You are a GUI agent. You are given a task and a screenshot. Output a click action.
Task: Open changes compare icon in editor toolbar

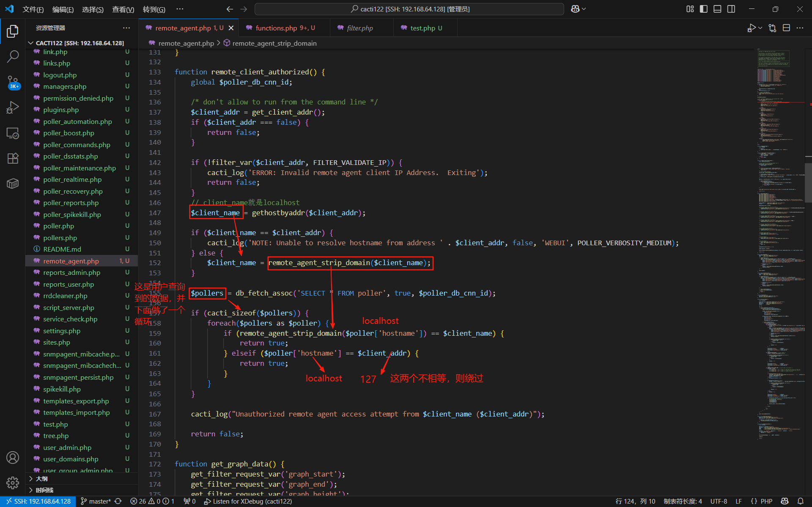coord(772,28)
